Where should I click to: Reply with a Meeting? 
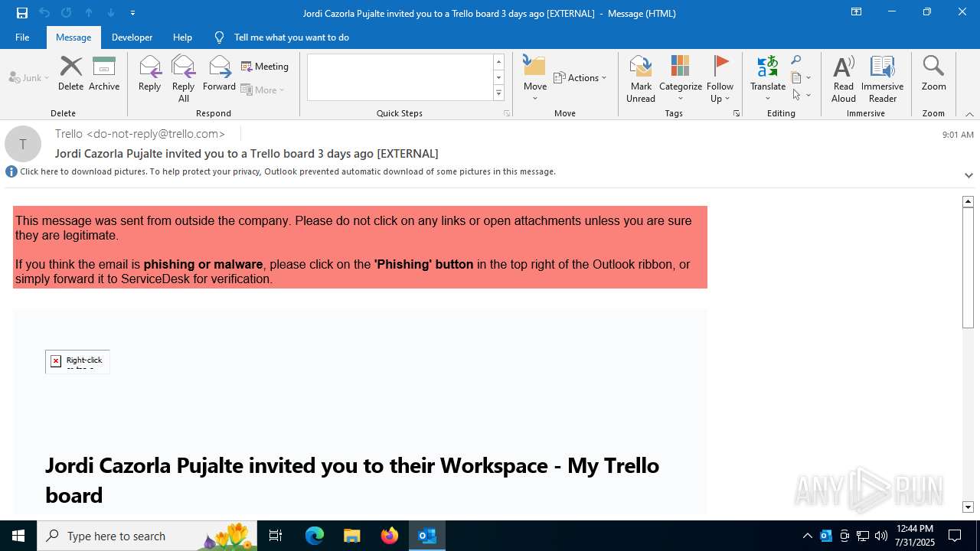pyautogui.click(x=265, y=67)
